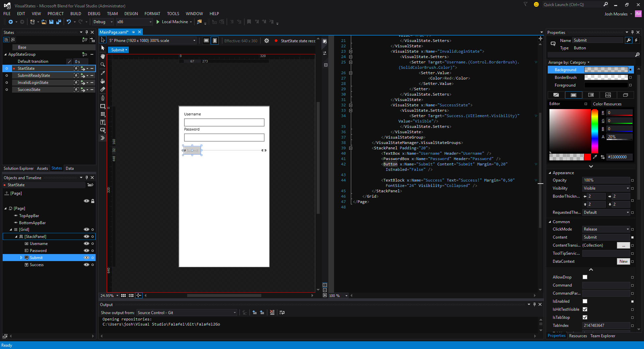This screenshot has height=349, width=644.
Task: Select the Pan (hand) tool
Action: [x=103, y=56]
